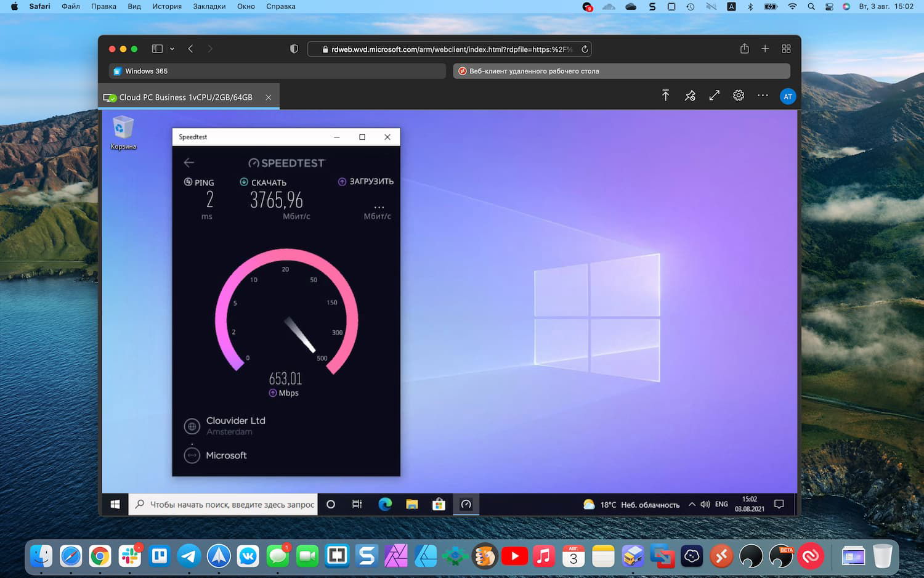The image size is (924, 578).
Task: Open Trello from the Dock
Action: point(160,556)
